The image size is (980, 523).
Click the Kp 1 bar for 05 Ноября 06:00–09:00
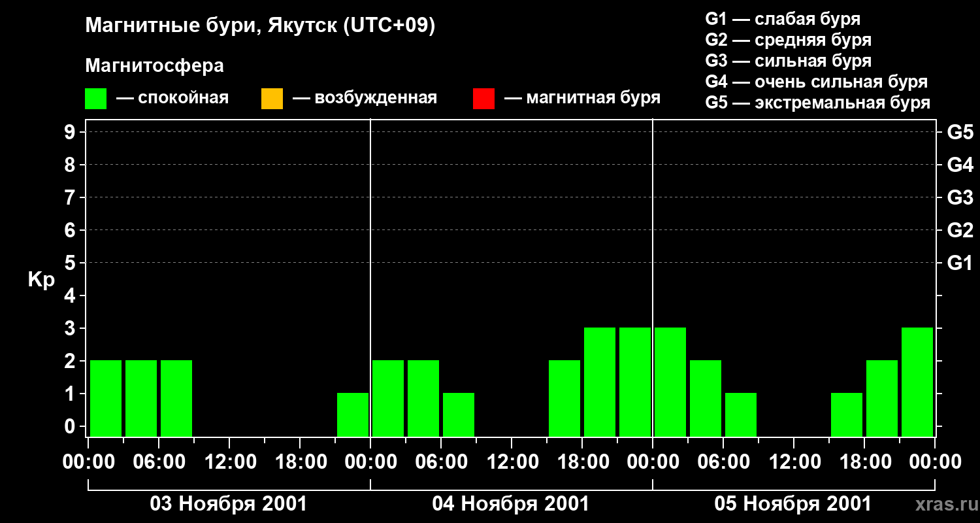741,414
